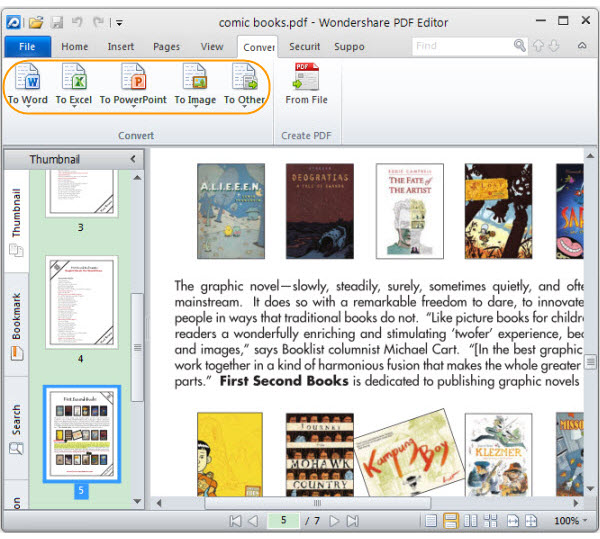Image resolution: width=600 pixels, height=539 pixels.
Task: Open the Search side tab
Action: (x=16, y=428)
